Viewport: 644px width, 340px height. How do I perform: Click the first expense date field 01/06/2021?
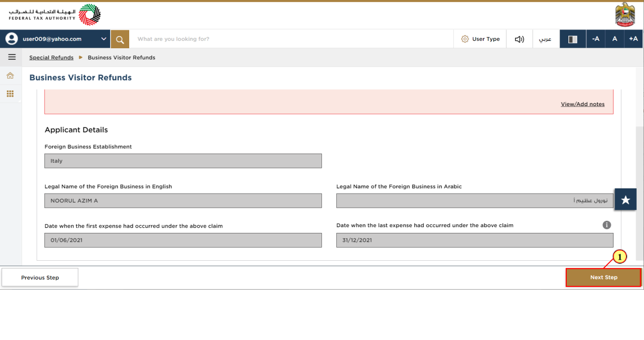(x=183, y=240)
